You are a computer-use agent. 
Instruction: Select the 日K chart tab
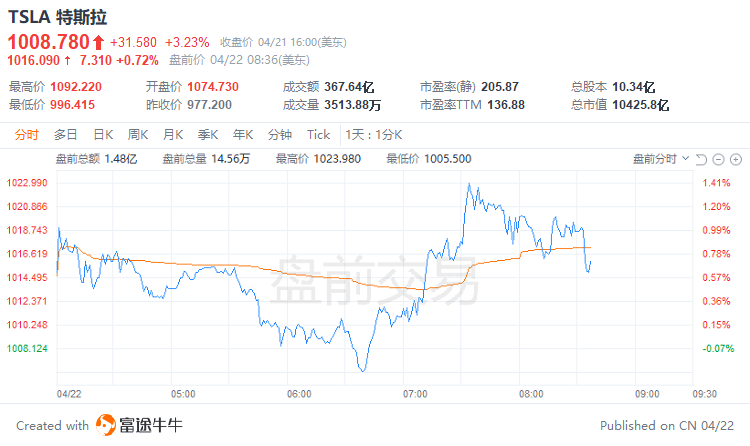[x=103, y=135]
